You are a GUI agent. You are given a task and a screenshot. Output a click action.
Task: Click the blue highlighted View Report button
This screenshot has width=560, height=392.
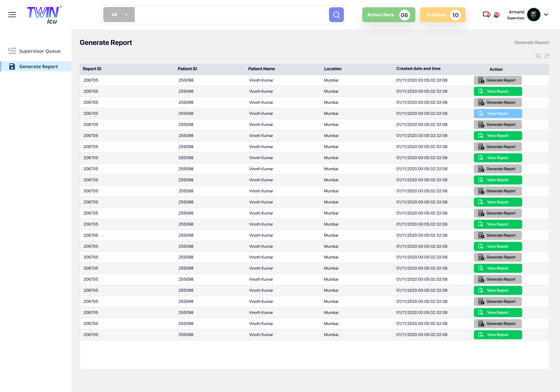pos(498,114)
